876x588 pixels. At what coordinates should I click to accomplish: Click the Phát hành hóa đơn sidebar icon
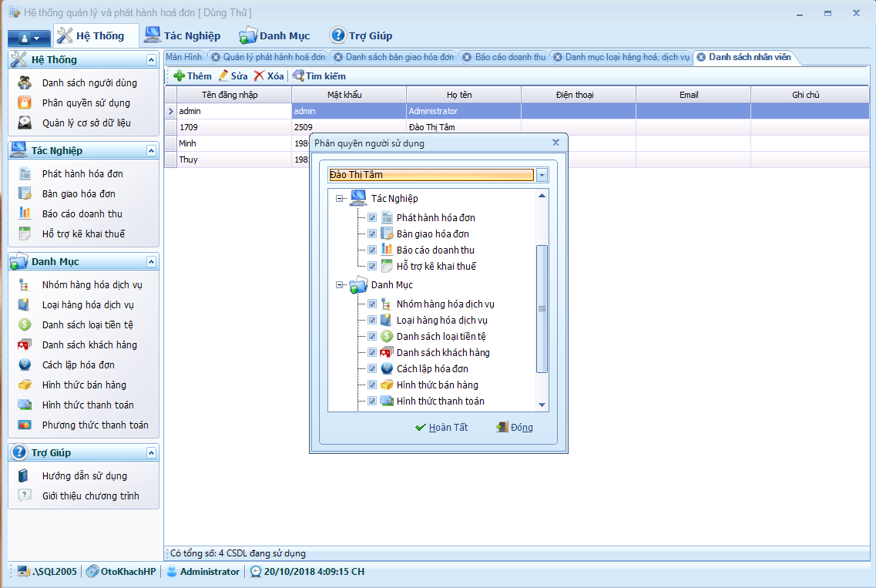coord(25,174)
